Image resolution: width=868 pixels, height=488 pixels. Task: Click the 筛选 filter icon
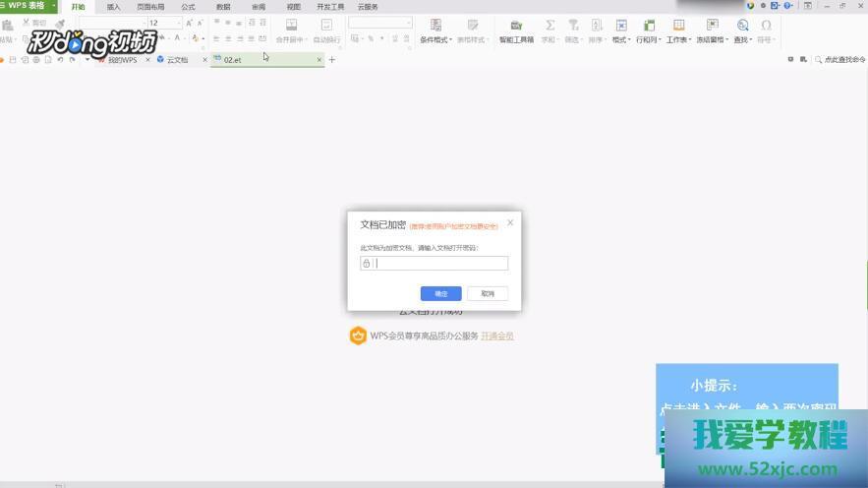(573, 26)
